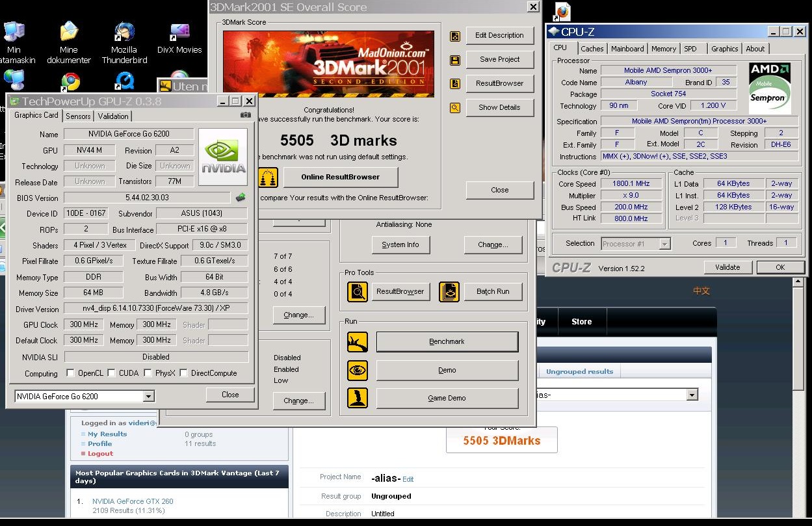
Task: Enable the DirectCompute checkbox
Action: [184, 373]
